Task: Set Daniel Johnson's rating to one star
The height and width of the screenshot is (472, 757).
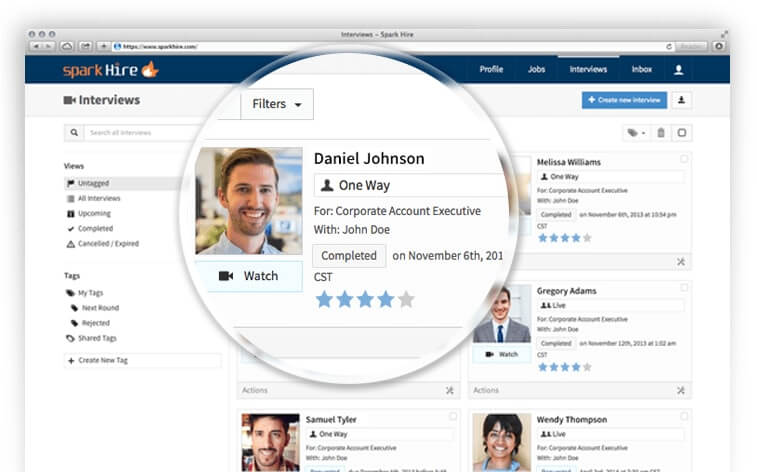Action: pyautogui.click(x=324, y=300)
